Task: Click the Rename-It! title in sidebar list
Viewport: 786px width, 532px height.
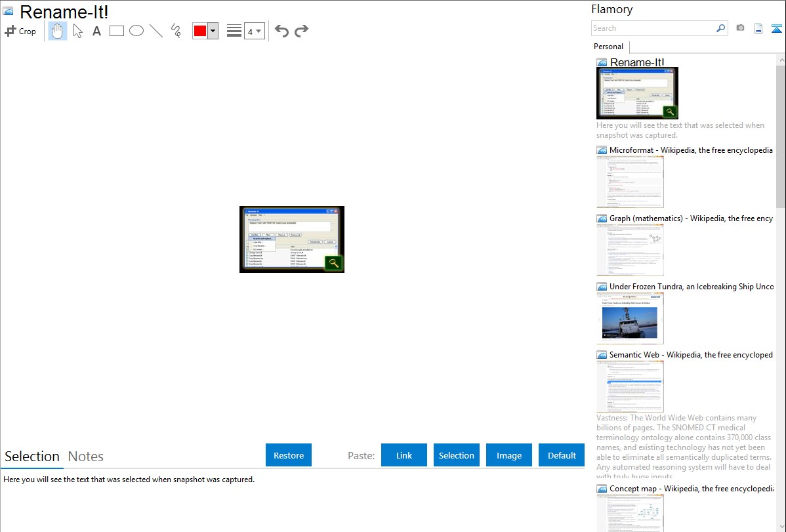Action: [x=636, y=62]
